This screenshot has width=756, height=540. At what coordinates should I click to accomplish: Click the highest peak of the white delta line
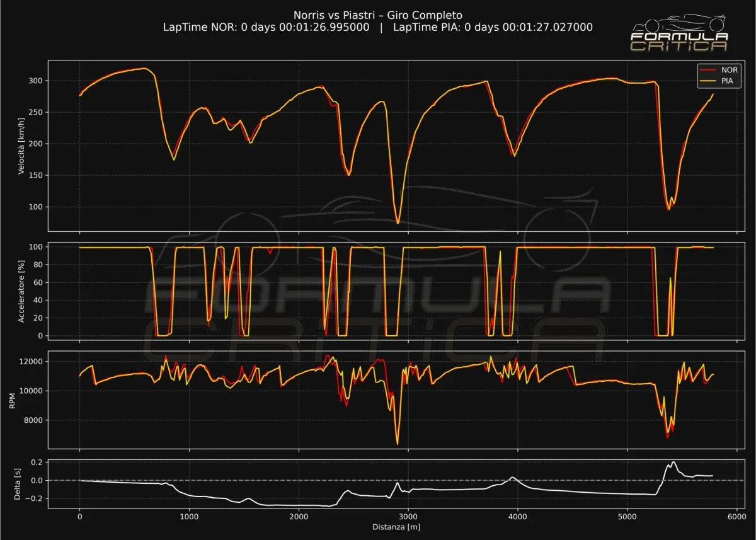[x=673, y=462]
